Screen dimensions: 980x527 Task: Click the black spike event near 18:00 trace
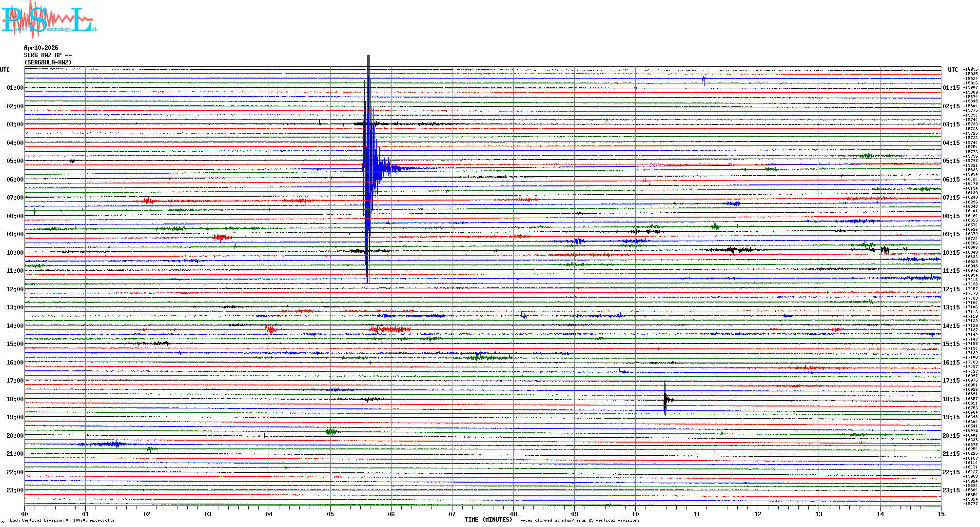coord(665,400)
